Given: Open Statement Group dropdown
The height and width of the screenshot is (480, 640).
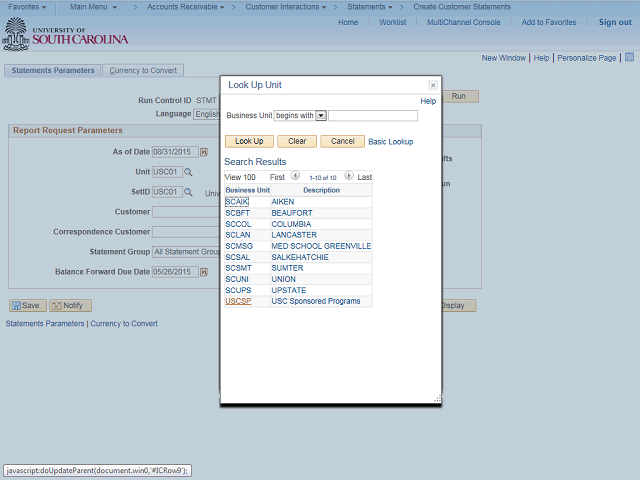Looking at the screenshot, I should click(x=187, y=252).
